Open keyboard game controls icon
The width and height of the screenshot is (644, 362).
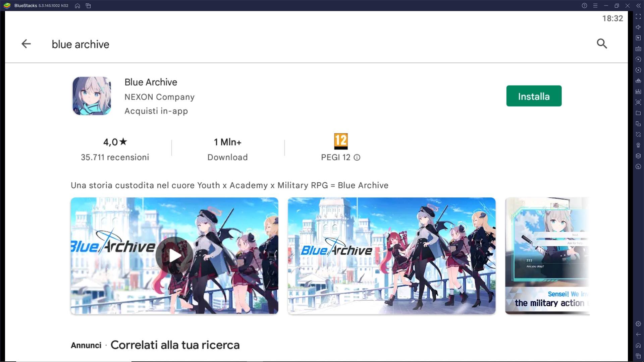[638, 49]
